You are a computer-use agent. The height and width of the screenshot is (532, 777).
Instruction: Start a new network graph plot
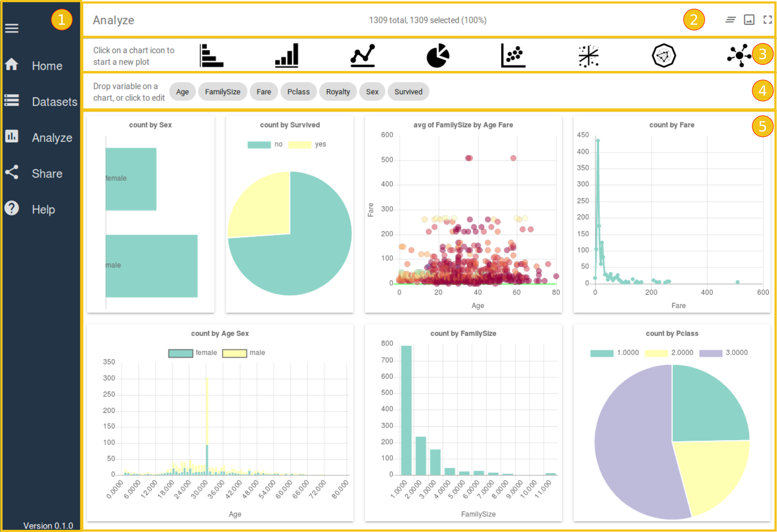click(739, 56)
